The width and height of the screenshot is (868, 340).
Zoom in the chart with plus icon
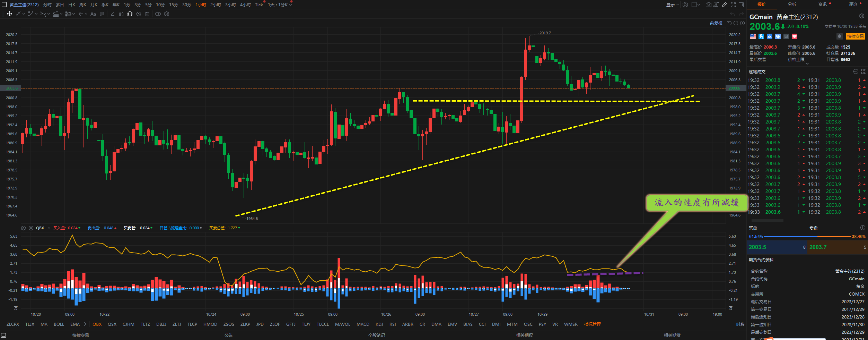click(x=742, y=23)
